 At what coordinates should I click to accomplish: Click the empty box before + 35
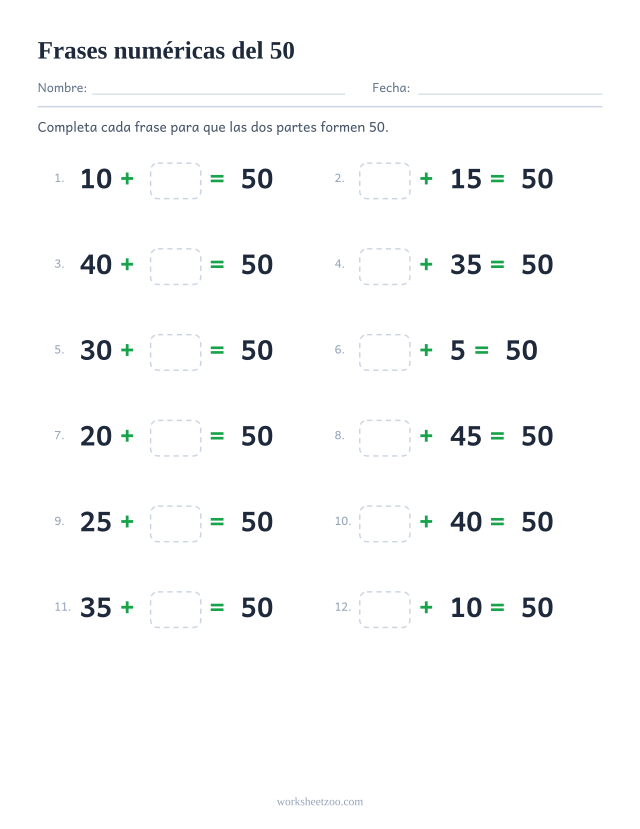click(x=385, y=266)
